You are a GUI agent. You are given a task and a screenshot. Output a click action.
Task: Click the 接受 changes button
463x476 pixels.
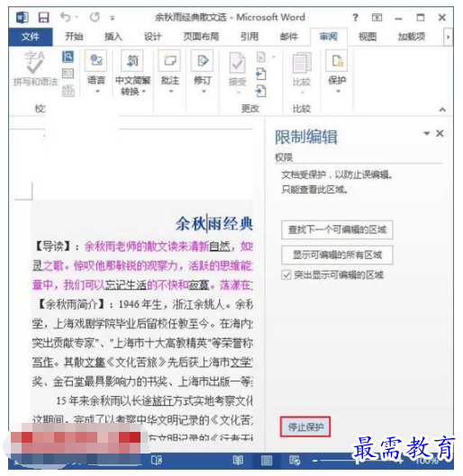click(x=237, y=73)
